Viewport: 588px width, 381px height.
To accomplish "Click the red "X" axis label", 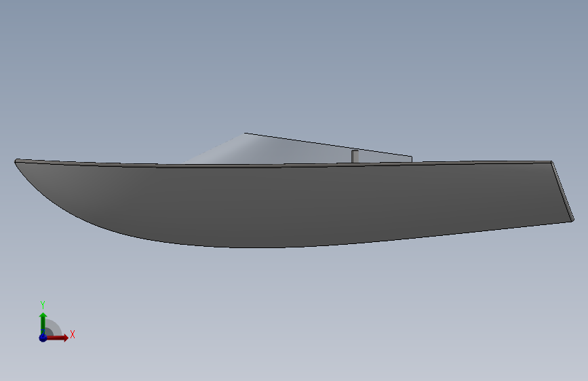I will click(x=73, y=334).
